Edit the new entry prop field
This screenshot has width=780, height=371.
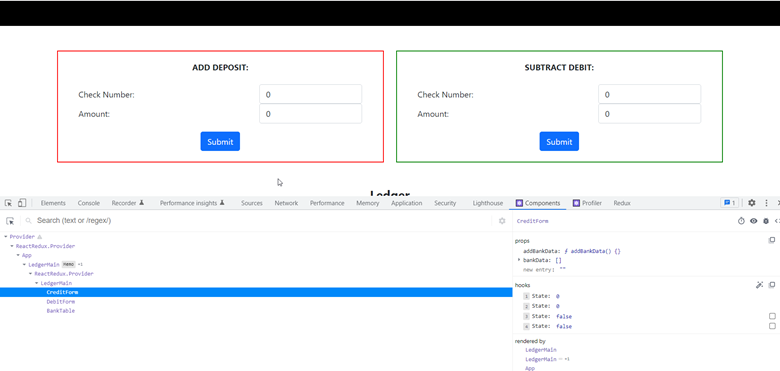(562, 269)
